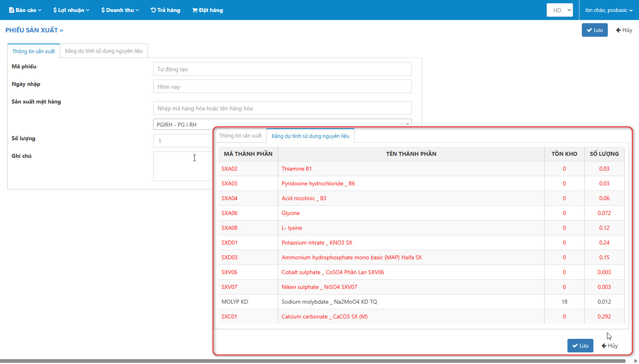
Task: Switch to Thông tin sản xuất tab
Action: (x=34, y=51)
